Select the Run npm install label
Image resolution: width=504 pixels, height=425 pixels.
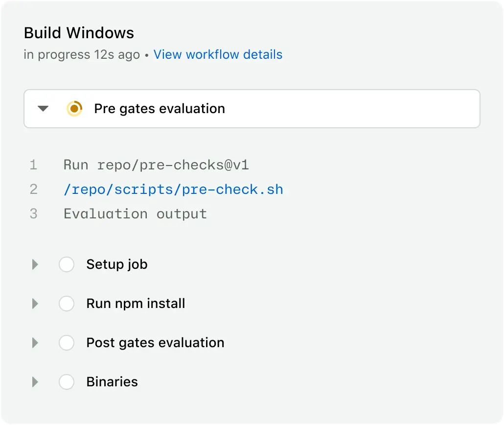pos(136,304)
